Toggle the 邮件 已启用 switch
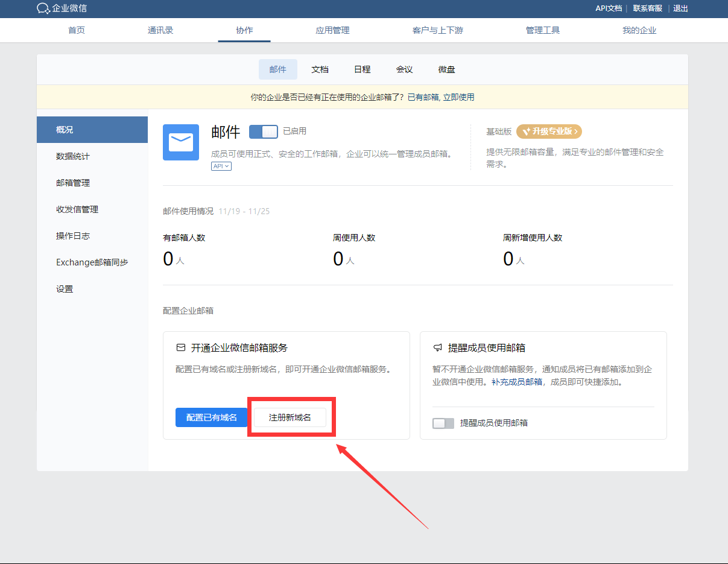 (263, 131)
